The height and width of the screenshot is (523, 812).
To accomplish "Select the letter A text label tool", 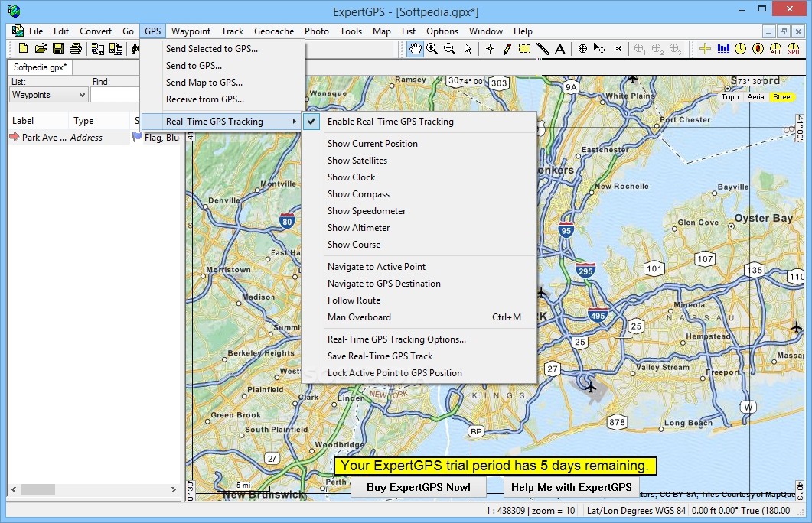I will 559,49.
